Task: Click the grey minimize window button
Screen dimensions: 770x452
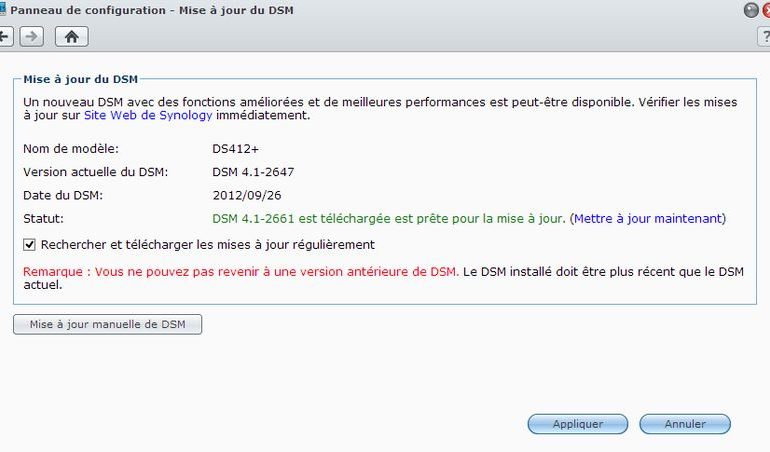Action: point(751,10)
